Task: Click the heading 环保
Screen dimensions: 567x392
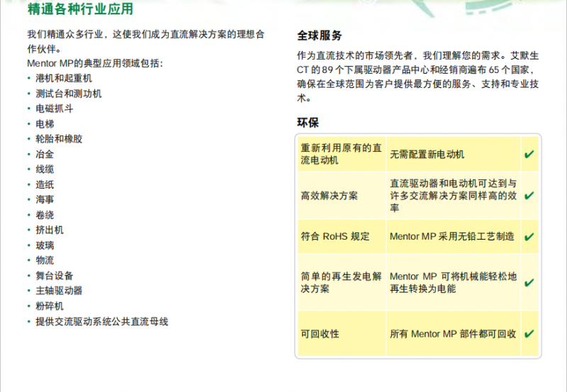Action: coord(308,123)
